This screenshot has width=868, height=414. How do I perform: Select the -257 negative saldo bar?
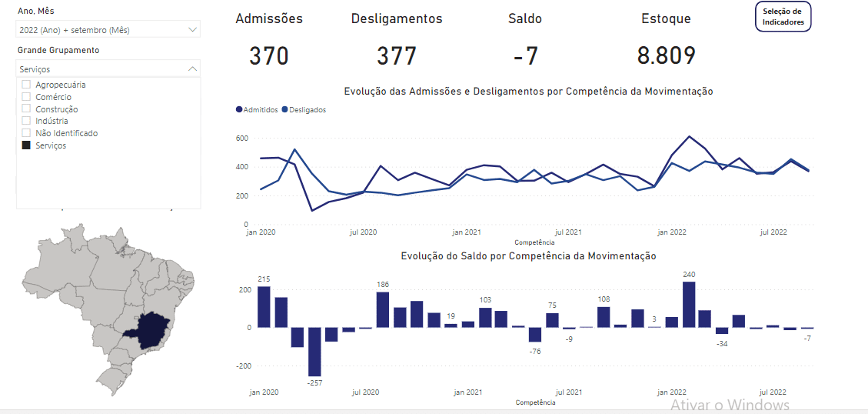click(x=314, y=351)
